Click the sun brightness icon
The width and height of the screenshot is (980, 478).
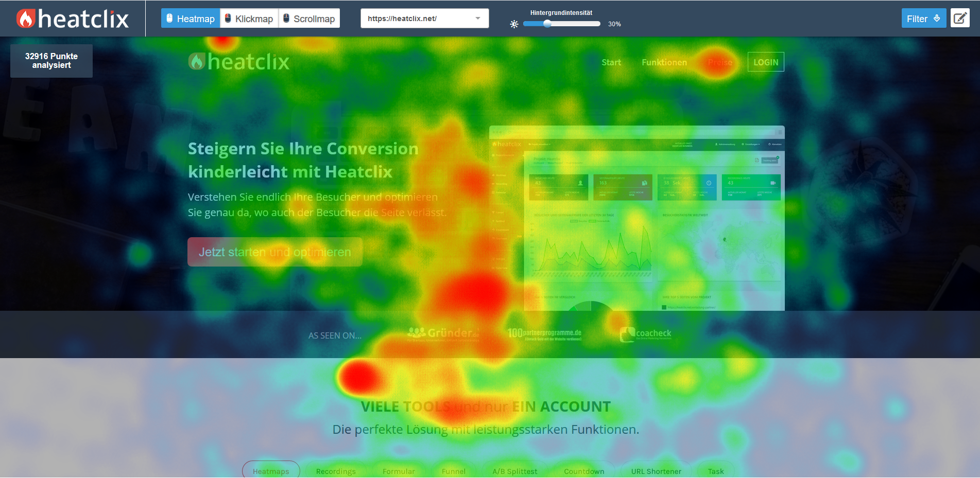(x=514, y=24)
